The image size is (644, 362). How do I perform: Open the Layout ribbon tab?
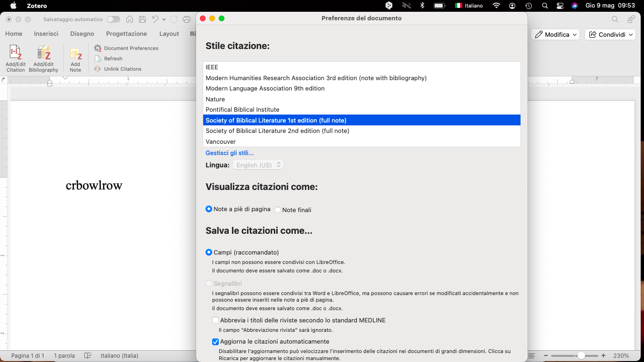(x=169, y=34)
